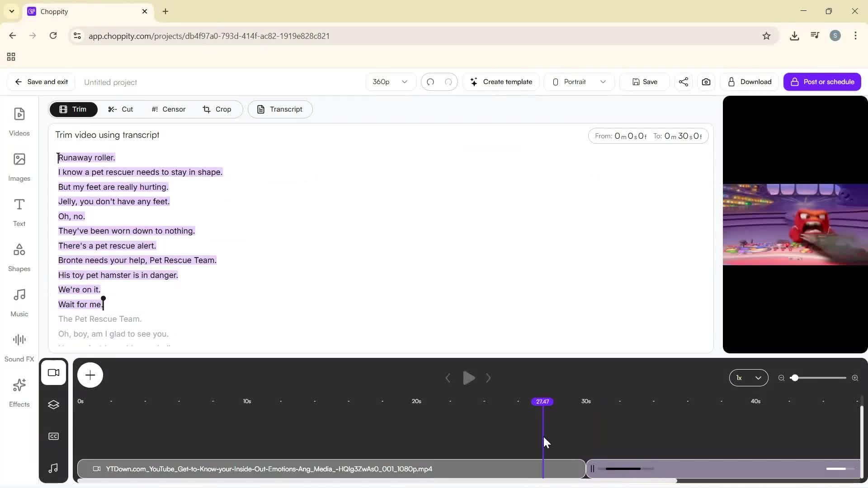This screenshot has width=868, height=488.
Task: Open the Text panel
Action: pyautogui.click(x=19, y=211)
